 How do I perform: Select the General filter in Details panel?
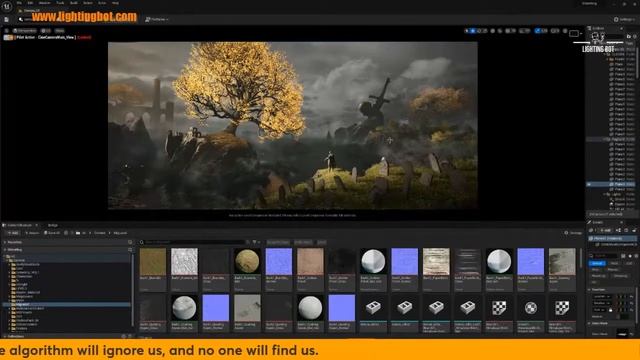point(597,264)
